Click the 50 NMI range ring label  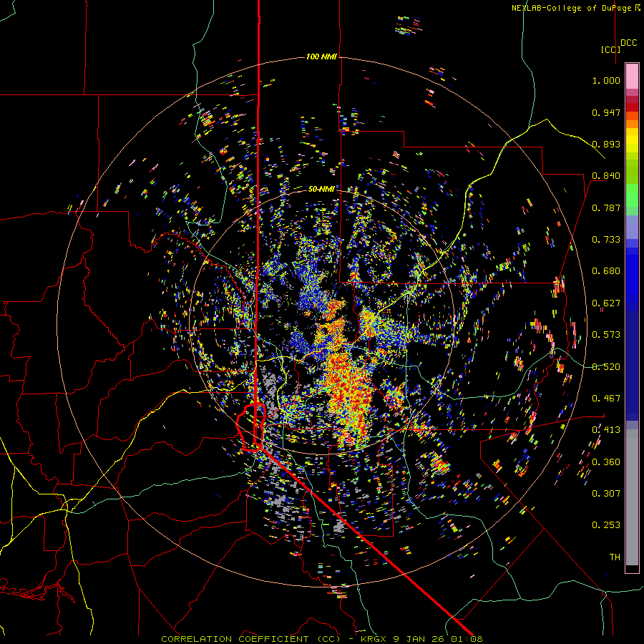321,189
